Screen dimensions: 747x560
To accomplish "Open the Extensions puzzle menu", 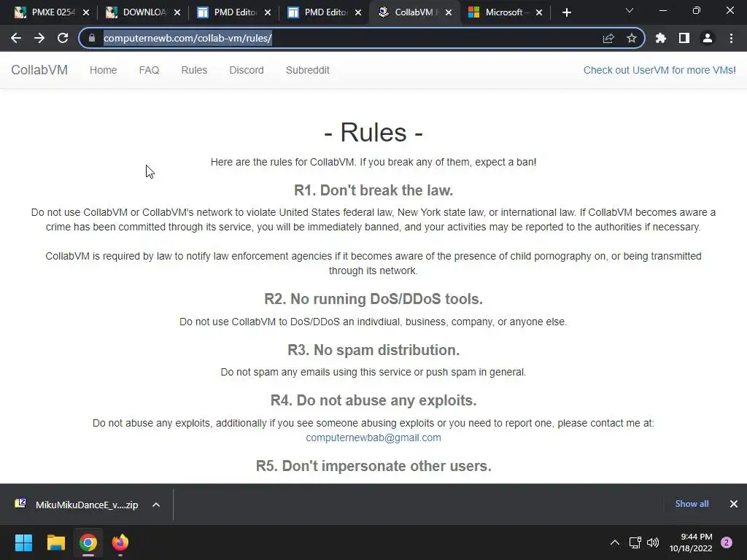I will pyautogui.click(x=661, y=38).
